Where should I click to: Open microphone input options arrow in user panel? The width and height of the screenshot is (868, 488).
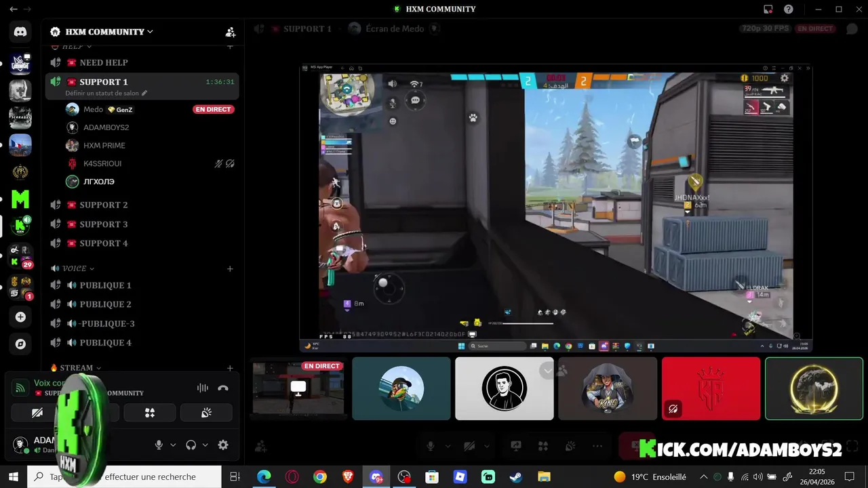click(x=173, y=445)
